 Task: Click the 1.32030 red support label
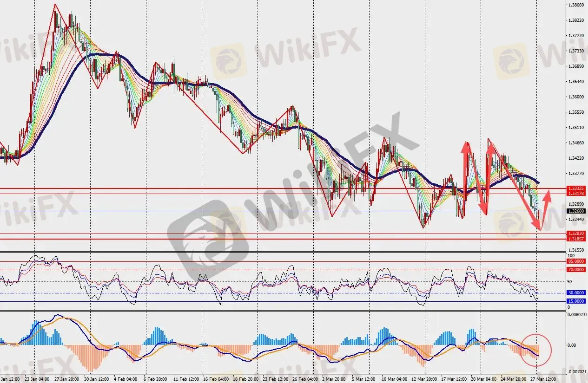click(575, 234)
